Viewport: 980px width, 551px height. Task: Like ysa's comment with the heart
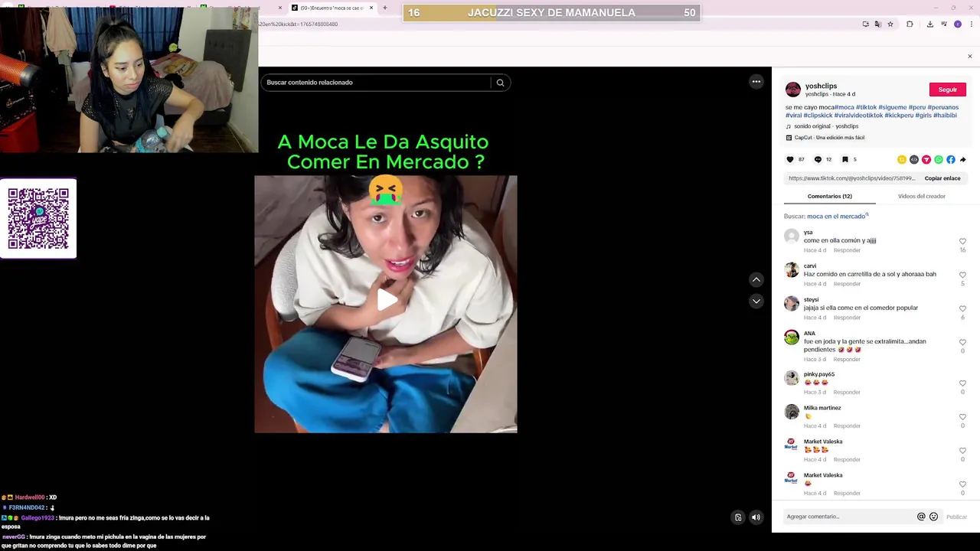click(962, 241)
